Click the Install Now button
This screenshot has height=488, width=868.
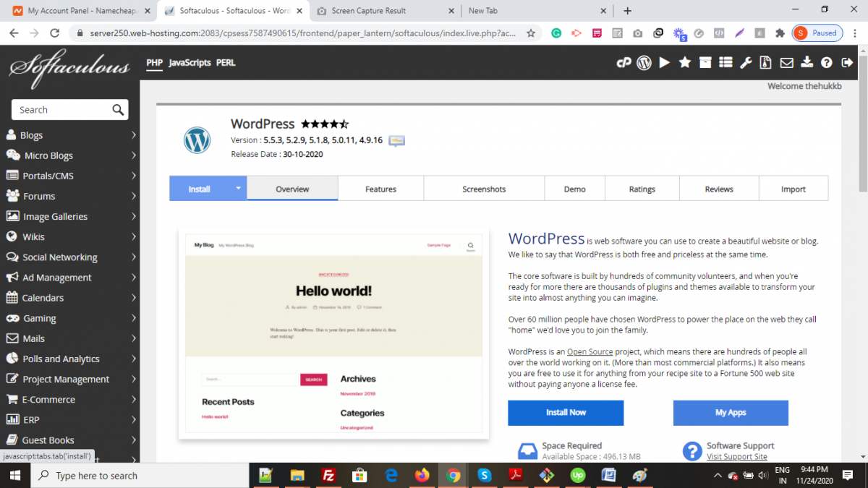(565, 413)
